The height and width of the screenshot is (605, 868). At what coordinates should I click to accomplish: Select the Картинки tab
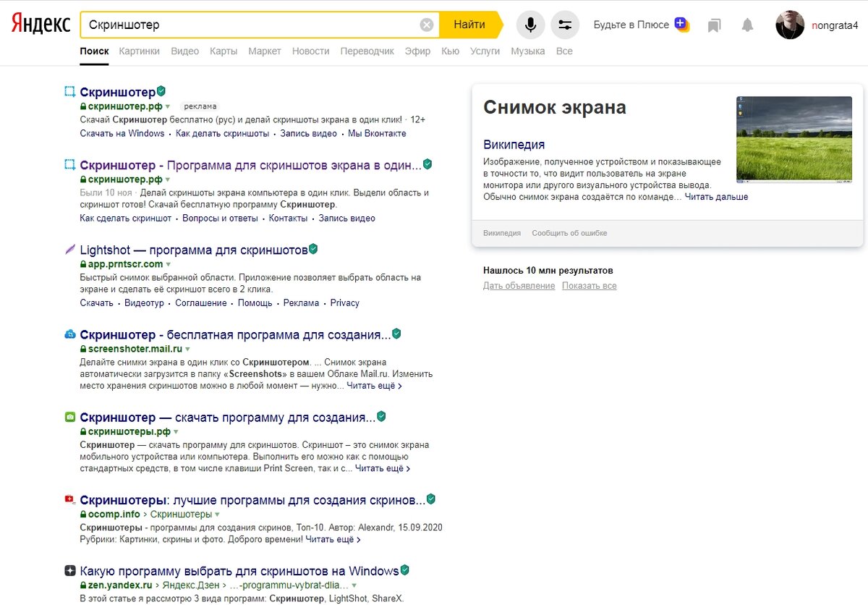pyautogui.click(x=140, y=51)
